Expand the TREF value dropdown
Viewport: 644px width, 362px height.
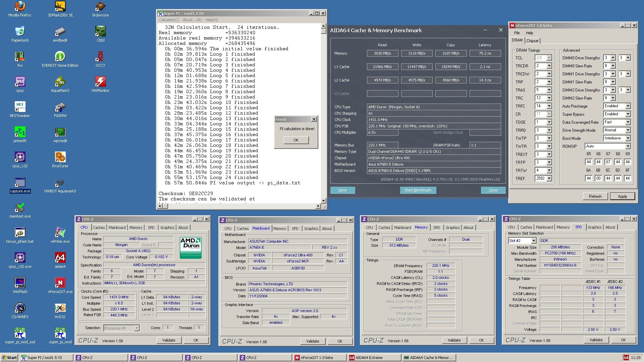(549, 179)
